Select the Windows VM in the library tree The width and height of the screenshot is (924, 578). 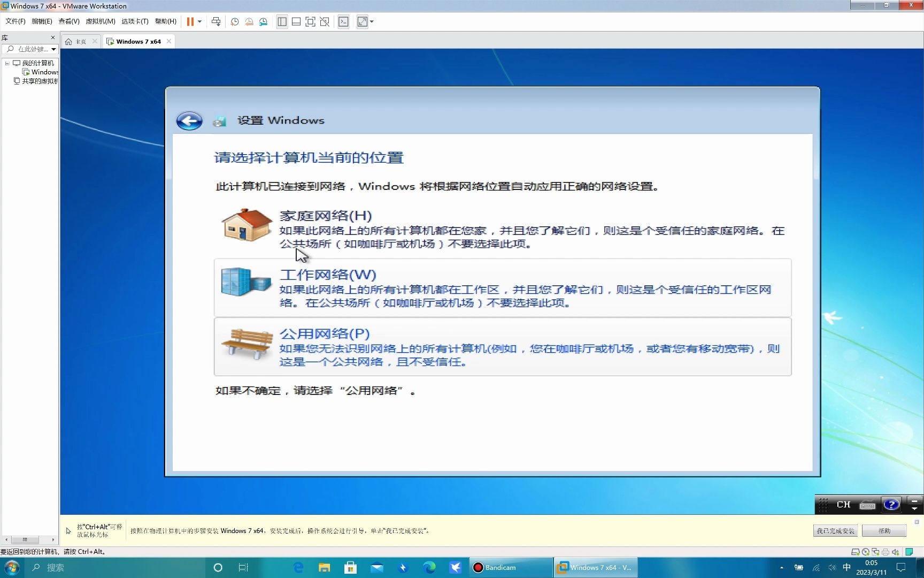[x=41, y=72]
